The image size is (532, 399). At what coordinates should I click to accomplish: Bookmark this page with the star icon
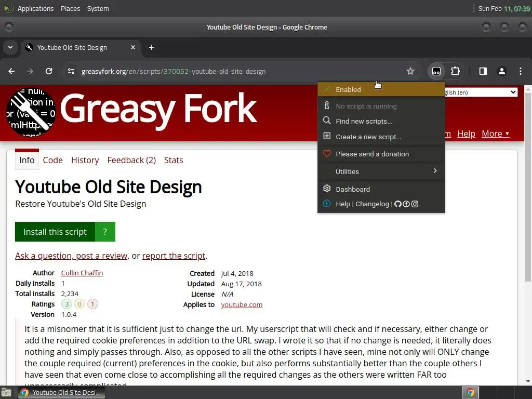410,71
